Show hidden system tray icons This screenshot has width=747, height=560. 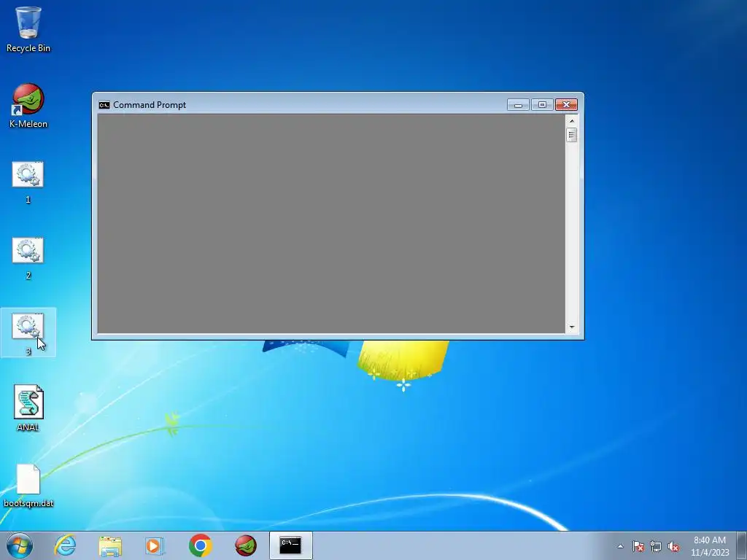620,546
